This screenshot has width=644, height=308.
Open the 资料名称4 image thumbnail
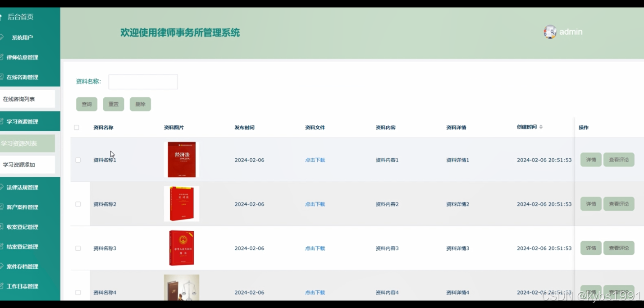click(x=182, y=288)
